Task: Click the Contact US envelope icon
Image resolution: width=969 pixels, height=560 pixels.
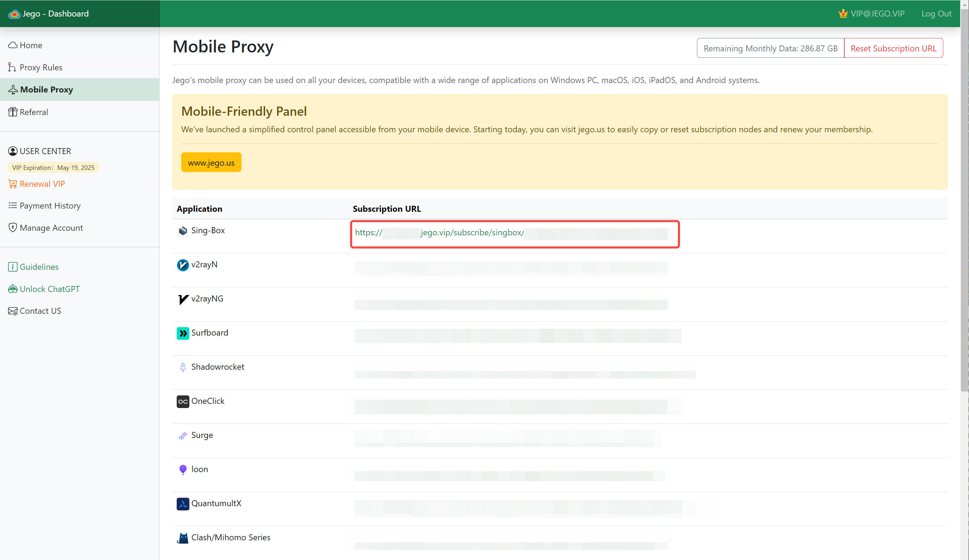Action: (13, 311)
